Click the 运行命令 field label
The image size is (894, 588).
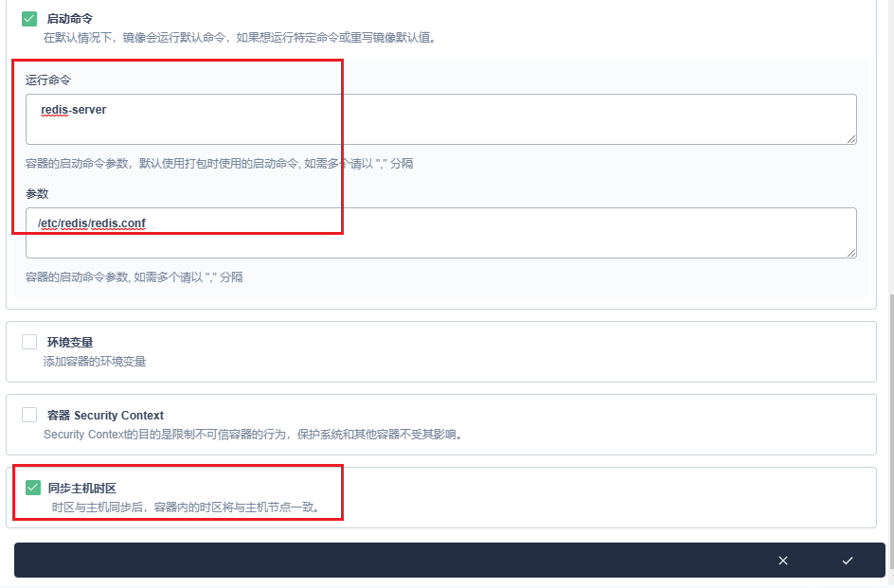[48, 80]
